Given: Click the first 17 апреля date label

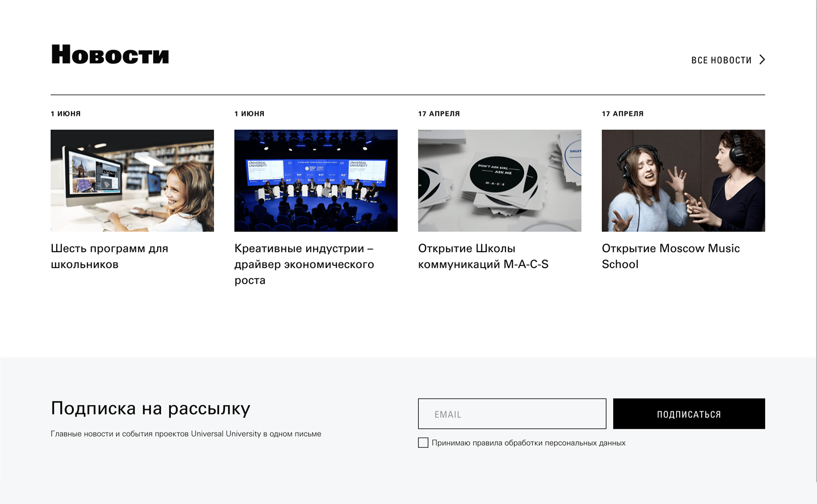Looking at the screenshot, I should click(x=438, y=114).
